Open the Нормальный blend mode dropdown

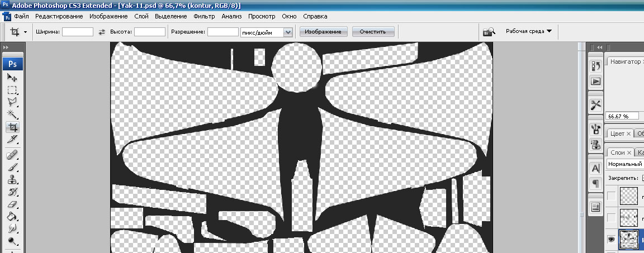click(x=624, y=164)
